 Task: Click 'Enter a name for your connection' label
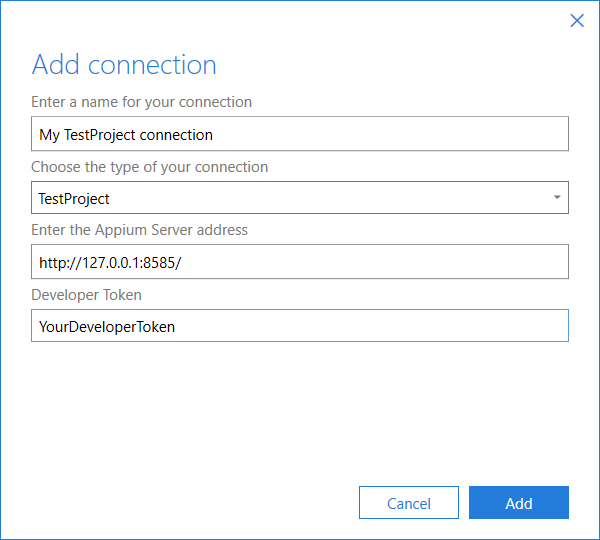[142, 102]
